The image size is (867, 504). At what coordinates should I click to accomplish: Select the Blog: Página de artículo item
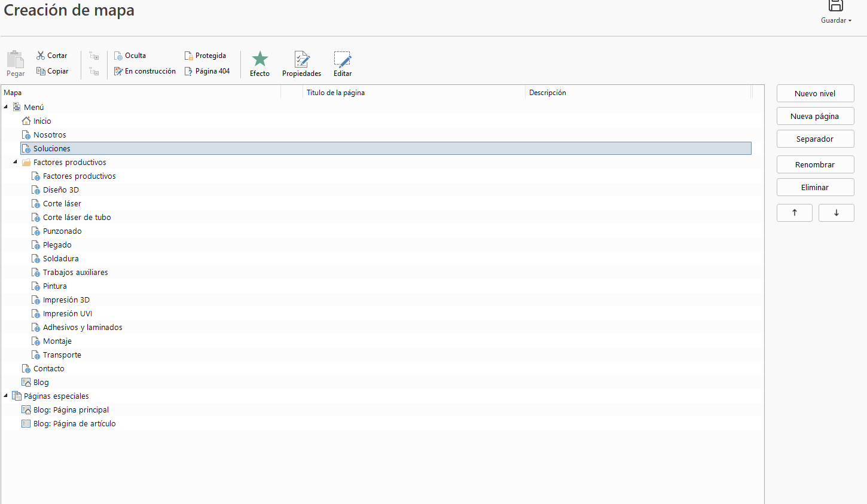point(74,424)
